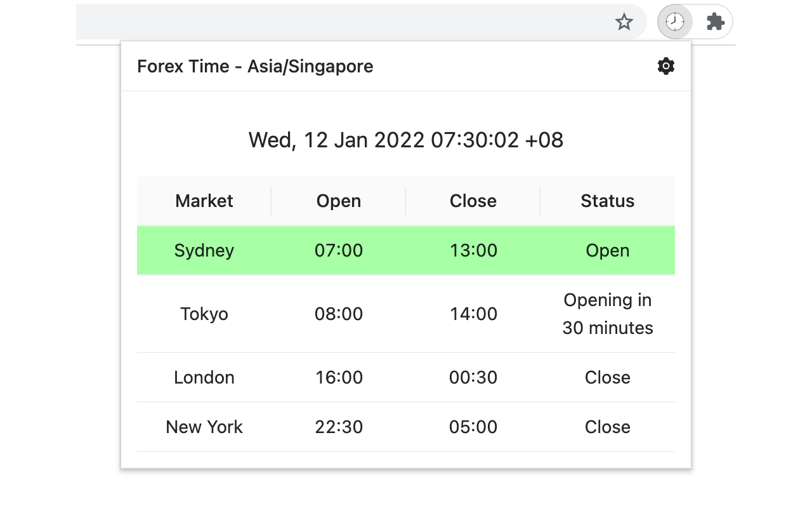This screenshot has width=812, height=508.
Task: Open the settings gear in popup
Action: tap(665, 66)
